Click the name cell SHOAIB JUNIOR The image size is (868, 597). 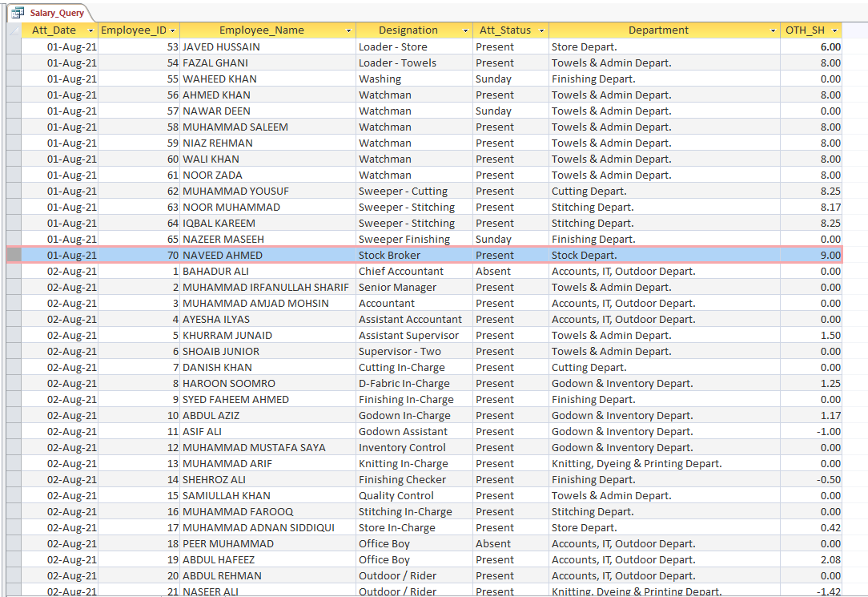pos(268,352)
